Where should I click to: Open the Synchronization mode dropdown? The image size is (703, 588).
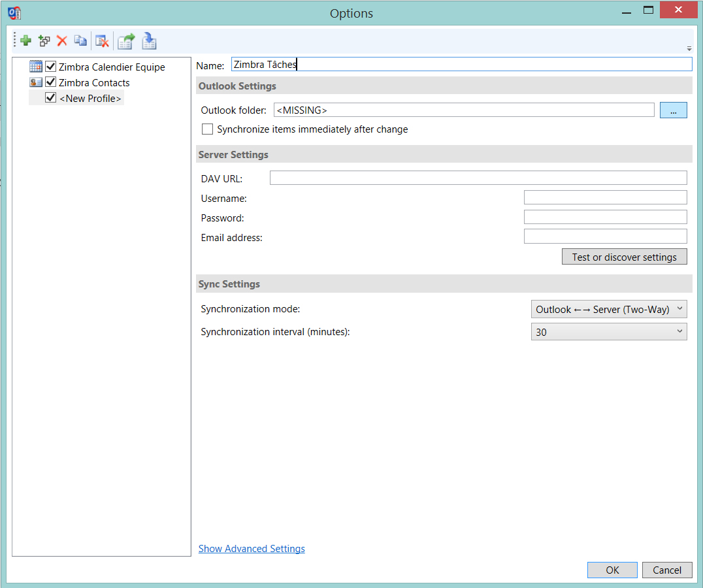pyautogui.click(x=609, y=309)
